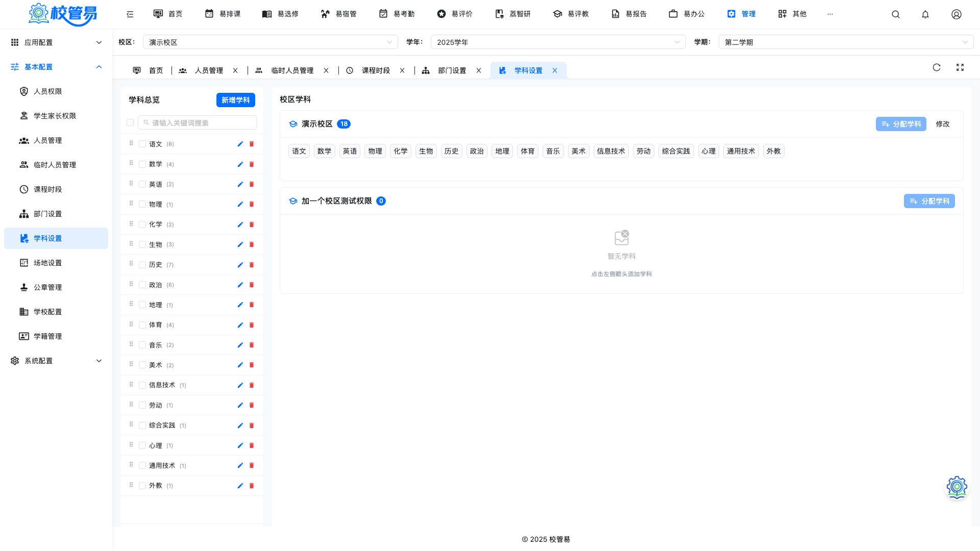Delete the 通用技术 subject with trash icon

click(252, 465)
